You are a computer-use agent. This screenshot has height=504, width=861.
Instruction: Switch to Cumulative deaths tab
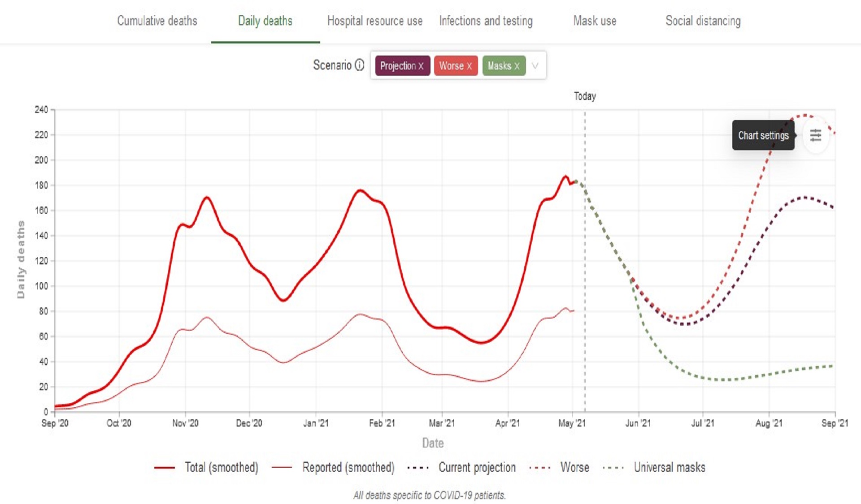(x=157, y=21)
